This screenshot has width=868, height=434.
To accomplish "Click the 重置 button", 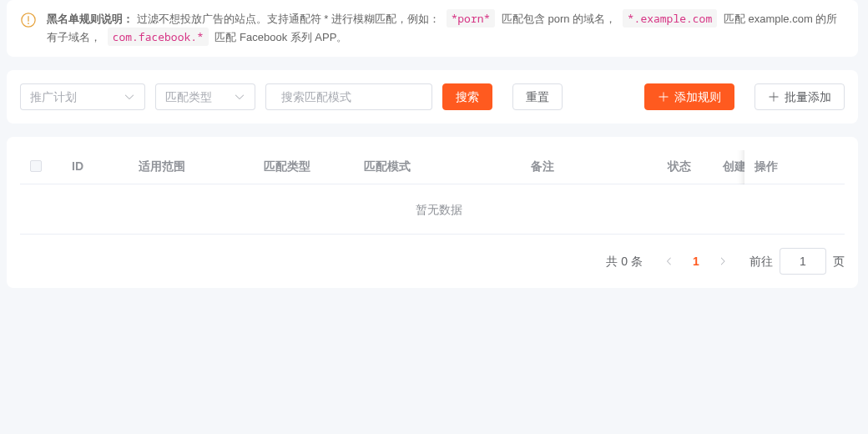I will (x=537, y=97).
